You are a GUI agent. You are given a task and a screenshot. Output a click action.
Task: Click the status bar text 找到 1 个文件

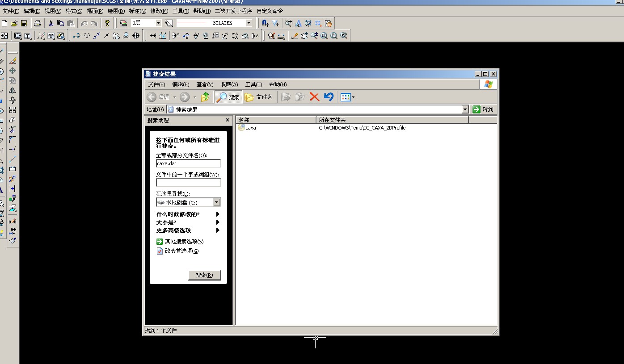(160, 331)
